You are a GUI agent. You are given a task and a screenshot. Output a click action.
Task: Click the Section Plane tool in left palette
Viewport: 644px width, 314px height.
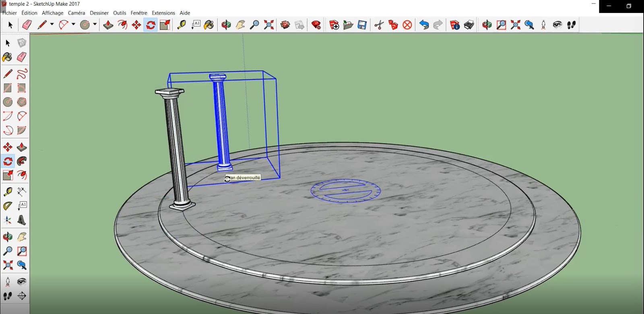pyautogui.click(x=22, y=295)
